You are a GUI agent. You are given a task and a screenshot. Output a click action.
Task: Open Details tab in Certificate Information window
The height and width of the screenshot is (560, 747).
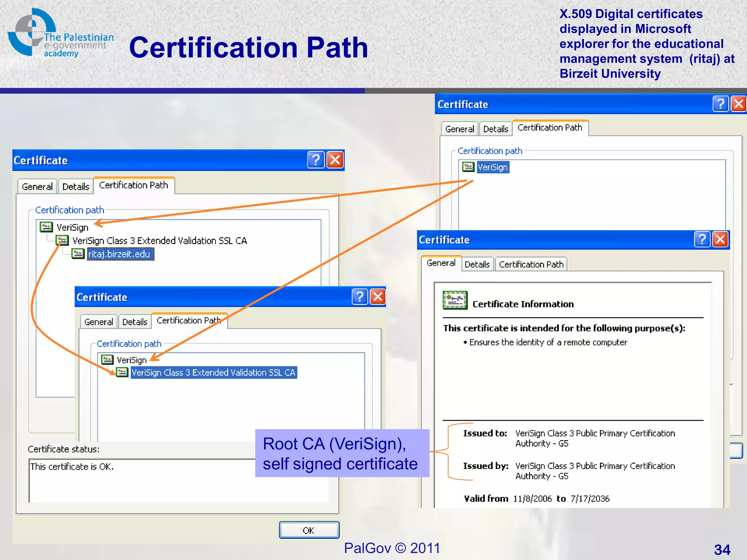tap(477, 264)
